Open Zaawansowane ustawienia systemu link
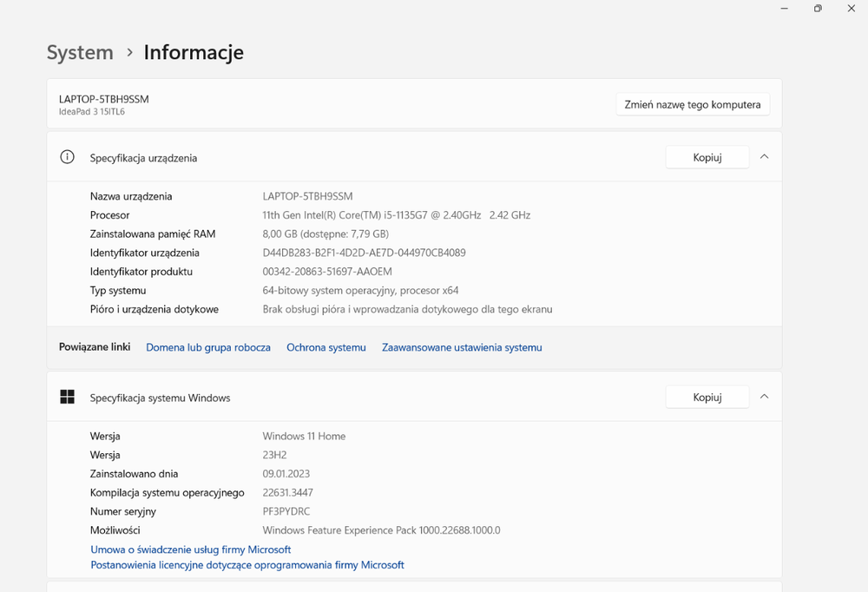 coord(462,347)
